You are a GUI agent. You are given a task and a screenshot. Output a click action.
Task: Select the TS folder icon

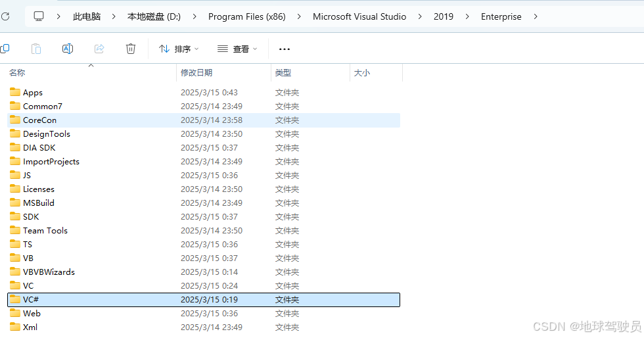[15, 244]
